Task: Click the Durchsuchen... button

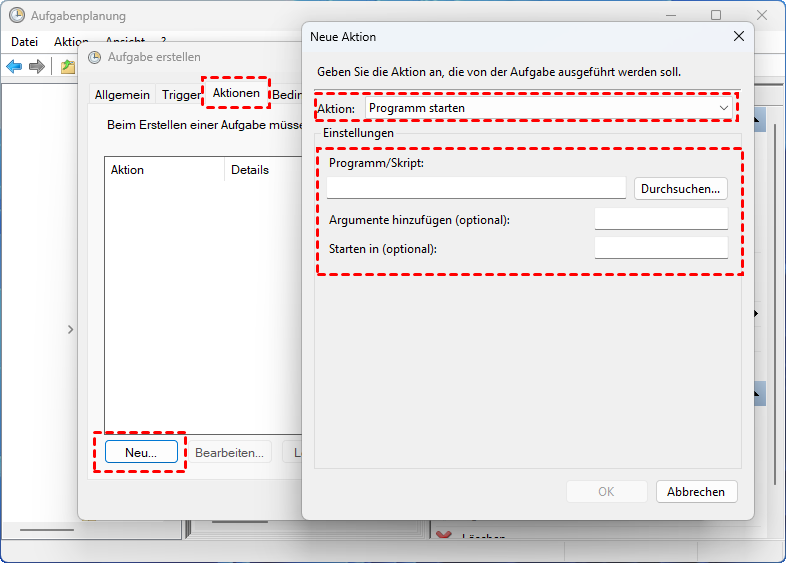Action: tap(680, 188)
